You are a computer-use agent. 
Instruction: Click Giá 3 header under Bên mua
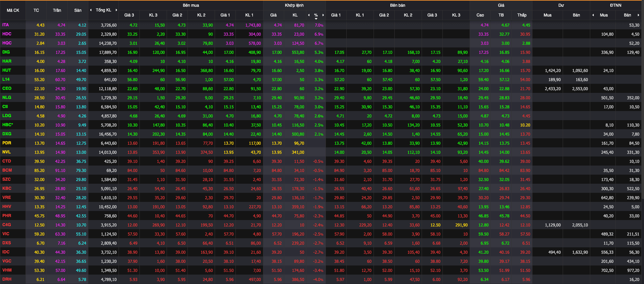pyautogui.click(x=129, y=15)
